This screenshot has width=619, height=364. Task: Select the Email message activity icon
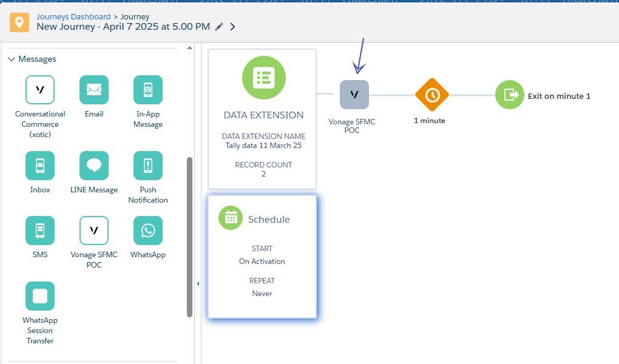point(94,90)
